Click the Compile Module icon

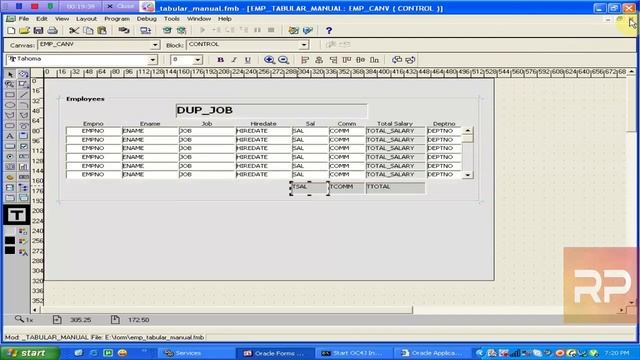[x=167, y=31]
